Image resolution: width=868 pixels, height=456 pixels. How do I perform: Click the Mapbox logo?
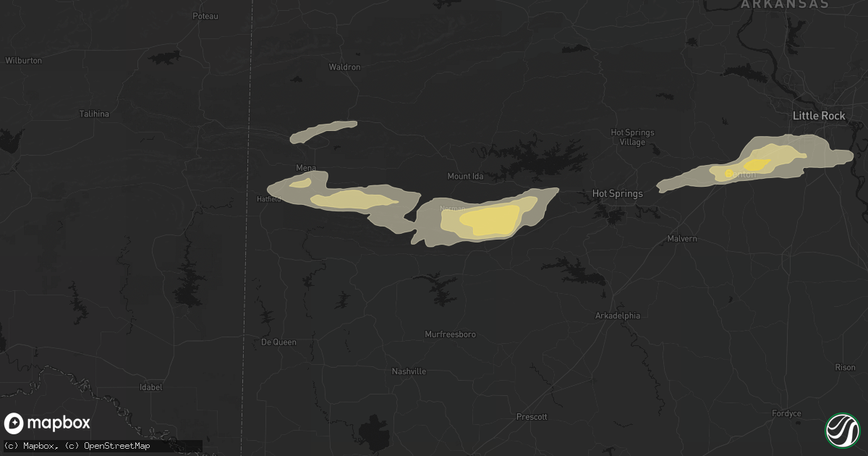[x=47, y=423]
